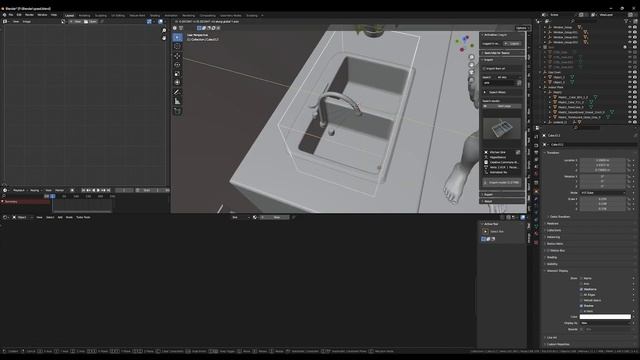Click the Location X value field
The width and height of the screenshot is (640, 360).
point(603,160)
